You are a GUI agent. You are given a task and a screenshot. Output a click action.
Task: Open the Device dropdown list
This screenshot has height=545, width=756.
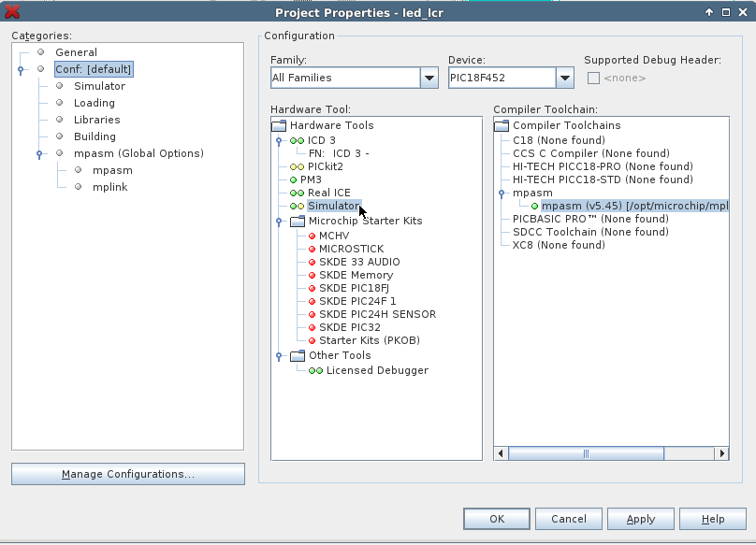click(564, 78)
